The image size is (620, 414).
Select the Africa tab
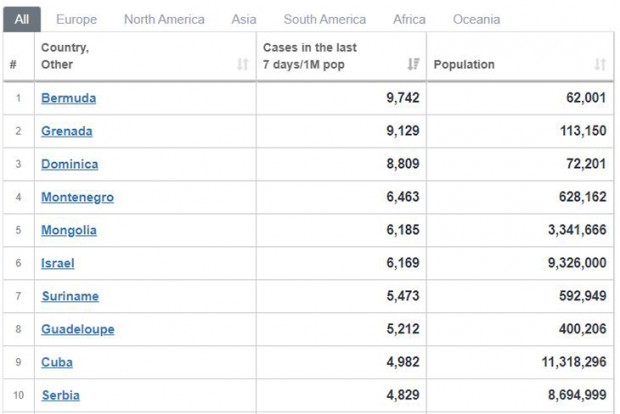tap(409, 19)
